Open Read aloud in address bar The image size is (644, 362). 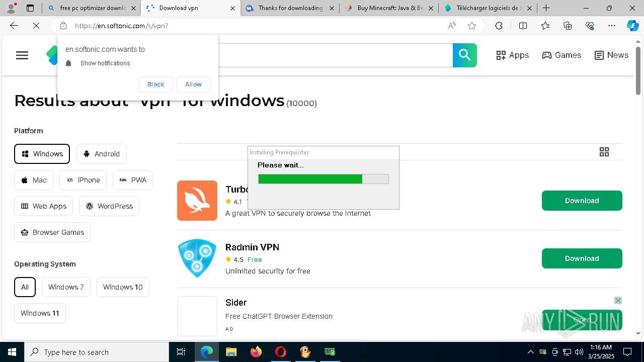point(452,26)
